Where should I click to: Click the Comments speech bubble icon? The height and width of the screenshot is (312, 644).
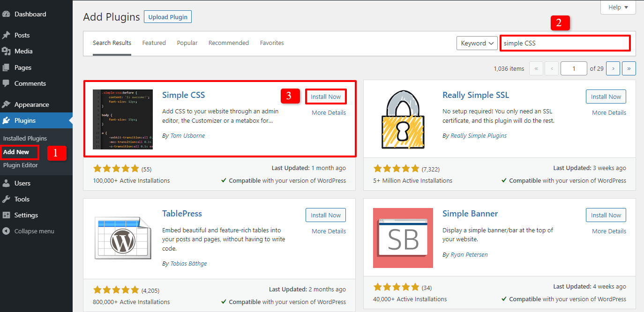pyautogui.click(x=6, y=83)
